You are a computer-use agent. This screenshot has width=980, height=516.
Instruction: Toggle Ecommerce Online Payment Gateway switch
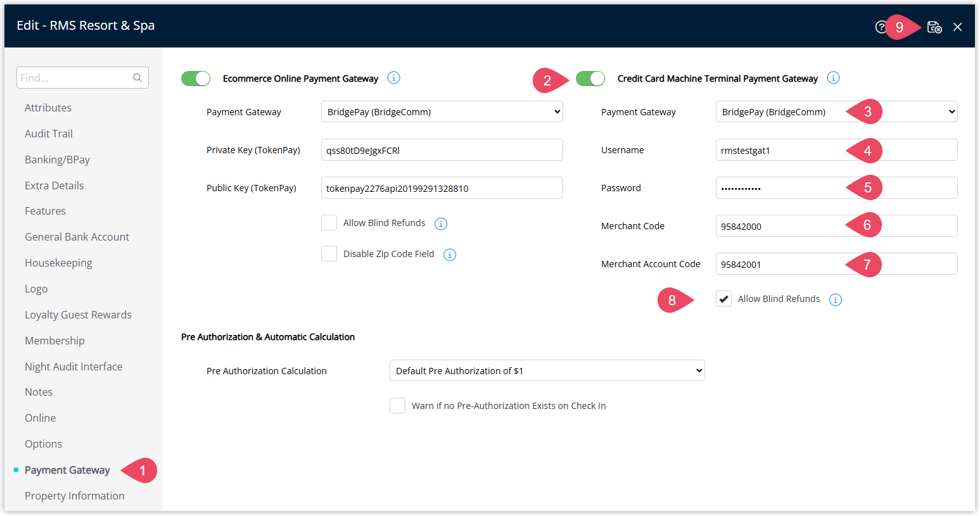[196, 79]
